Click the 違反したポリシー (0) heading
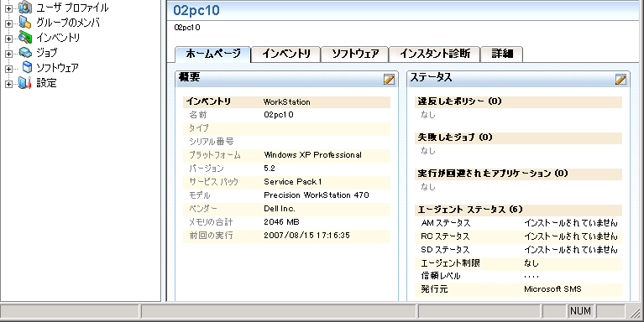 [459, 101]
